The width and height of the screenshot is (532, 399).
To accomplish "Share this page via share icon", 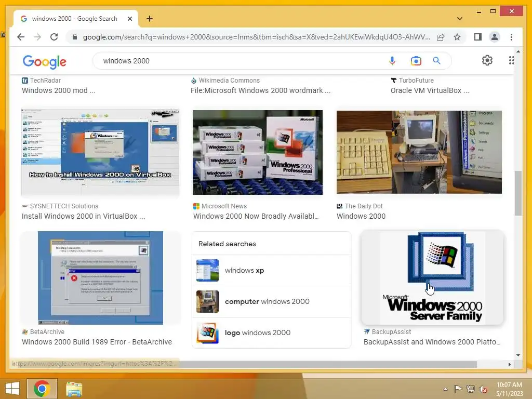I will [x=441, y=37].
